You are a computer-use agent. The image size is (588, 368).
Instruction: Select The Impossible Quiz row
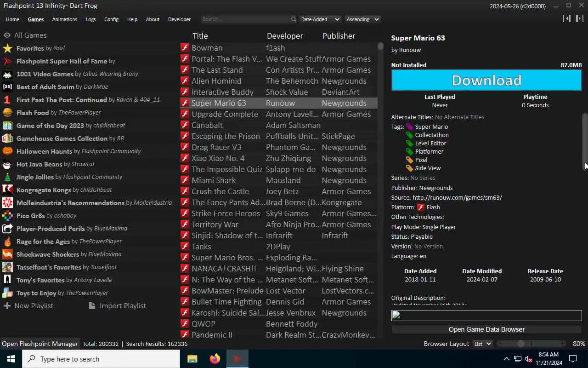278,169
